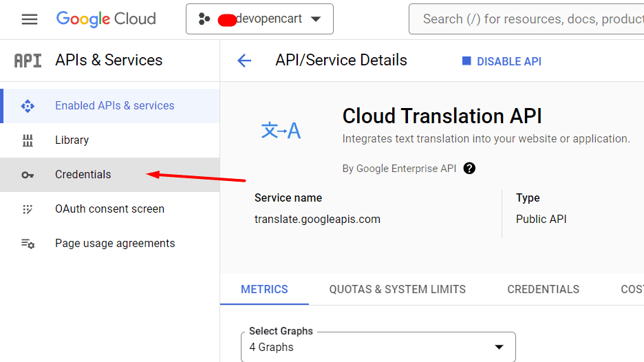This screenshot has width=644, height=362.
Task: Click the API/Service Details heading
Action: [x=341, y=61]
